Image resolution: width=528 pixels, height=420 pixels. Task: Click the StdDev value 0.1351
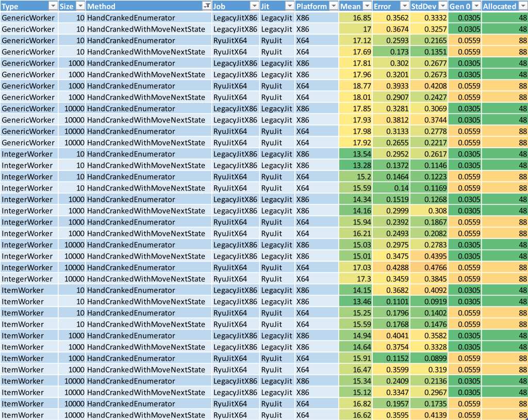(x=435, y=52)
